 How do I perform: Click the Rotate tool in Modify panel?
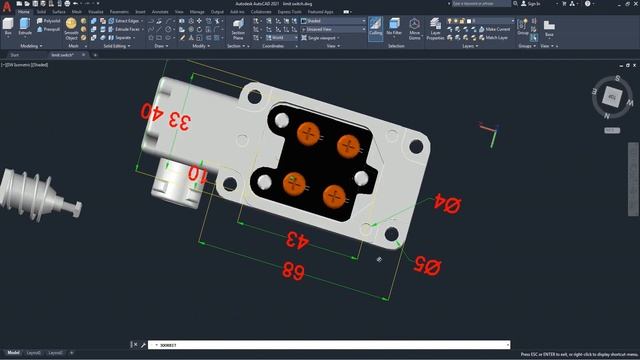point(199,29)
